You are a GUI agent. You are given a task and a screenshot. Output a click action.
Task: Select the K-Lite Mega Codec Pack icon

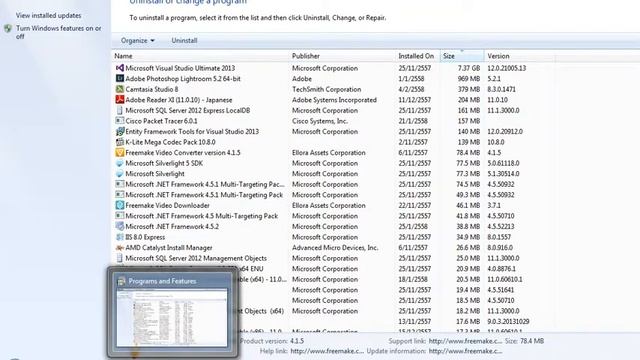tap(120, 142)
